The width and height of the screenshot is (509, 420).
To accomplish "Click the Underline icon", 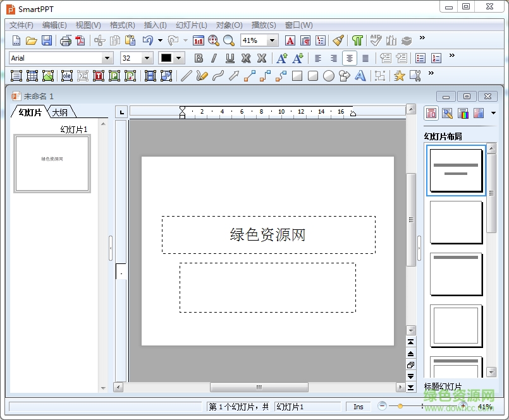I will pos(230,57).
